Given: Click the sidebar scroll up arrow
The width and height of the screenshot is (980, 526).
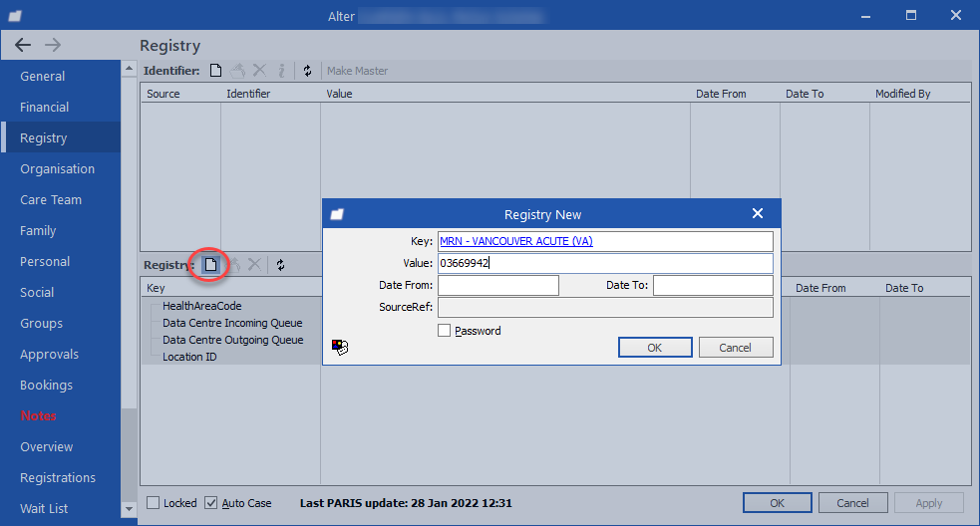Looking at the screenshot, I should (129, 69).
